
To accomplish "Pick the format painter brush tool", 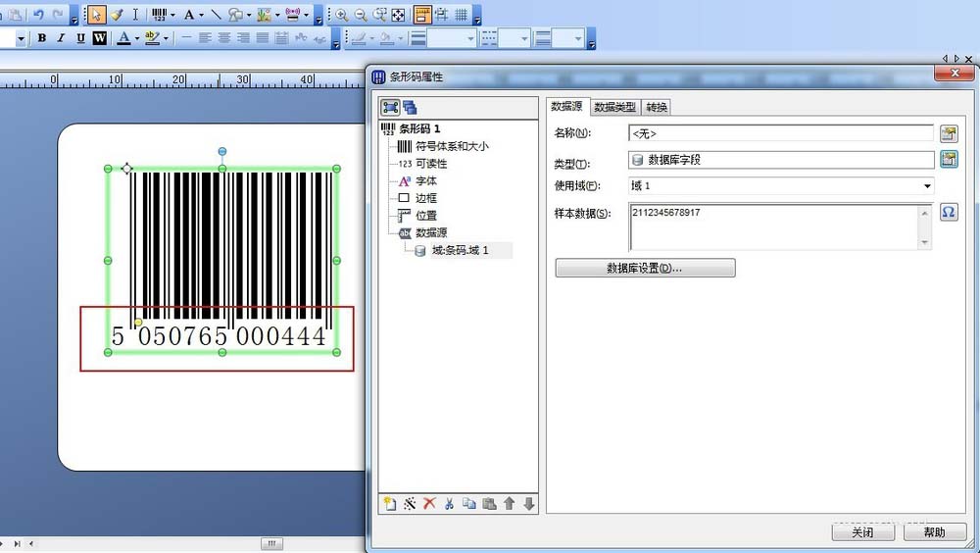I will [x=116, y=15].
